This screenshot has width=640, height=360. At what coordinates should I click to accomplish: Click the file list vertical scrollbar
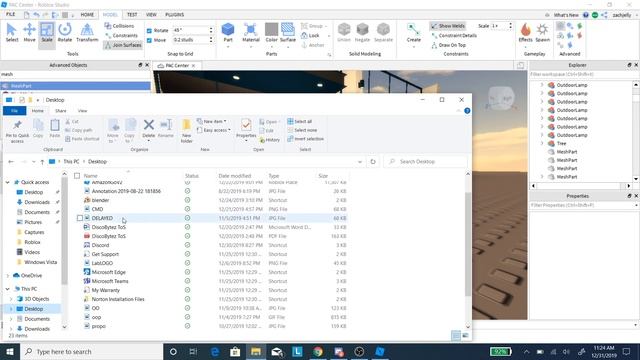[x=468, y=244]
